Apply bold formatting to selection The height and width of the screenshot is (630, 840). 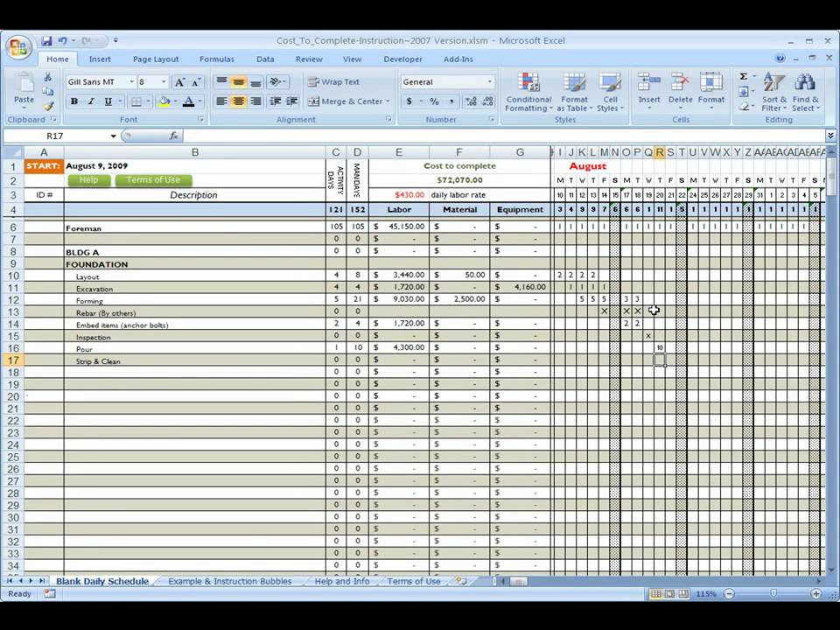click(74, 101)
